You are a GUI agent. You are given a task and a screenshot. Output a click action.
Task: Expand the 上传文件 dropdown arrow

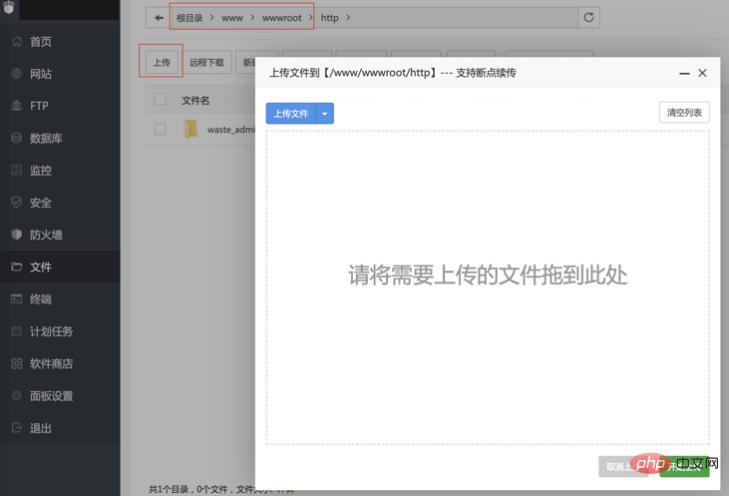coord(324,113)
